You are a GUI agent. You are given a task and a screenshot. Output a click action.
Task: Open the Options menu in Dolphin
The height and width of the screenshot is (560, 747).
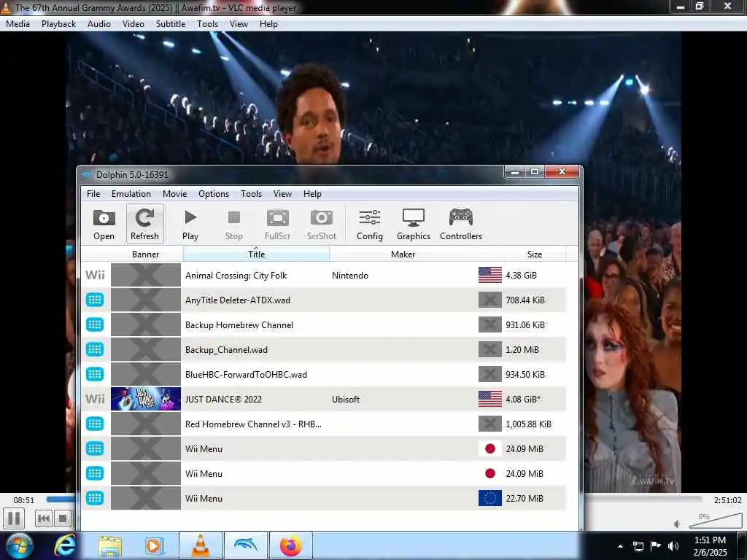(214, 194)
